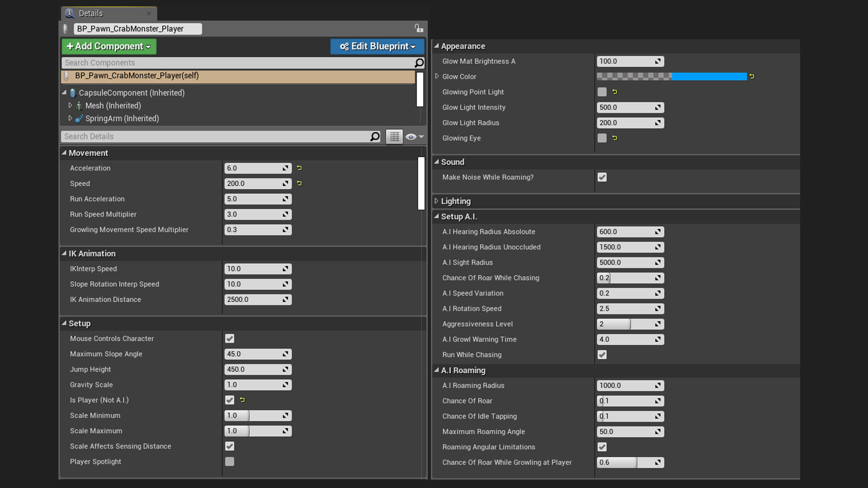
Task: Click the lock icon in Details header
Action: [419, 28]
